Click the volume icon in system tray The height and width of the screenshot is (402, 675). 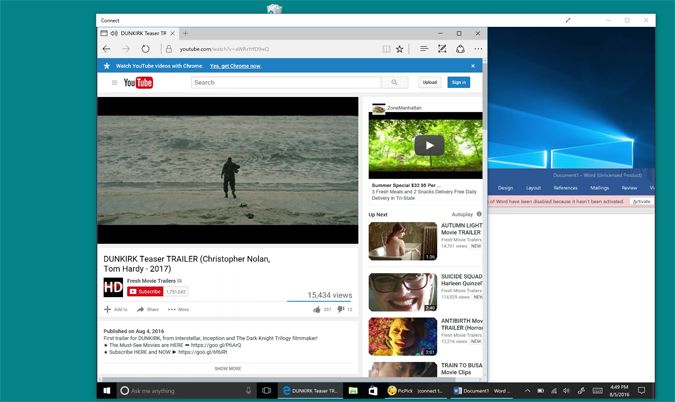point(566,391)
